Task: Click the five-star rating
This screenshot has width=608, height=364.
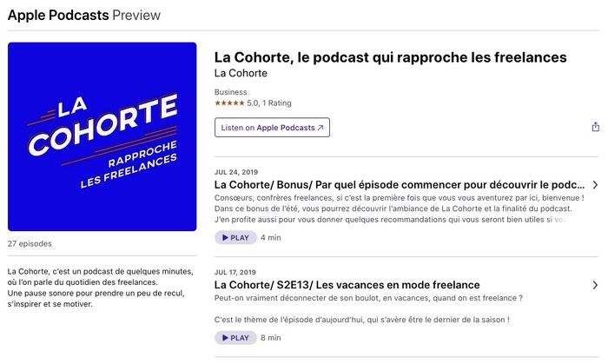Action: (x=229, y=103)
